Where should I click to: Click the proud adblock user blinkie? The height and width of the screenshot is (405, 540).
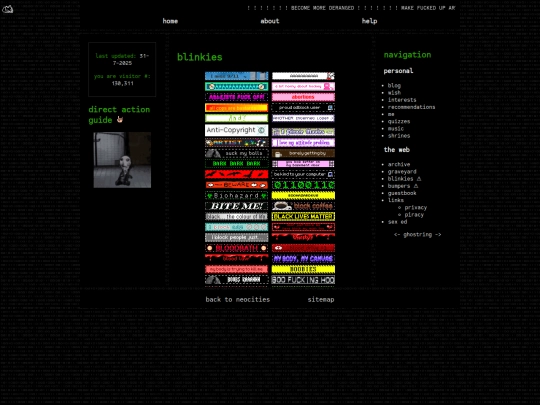click(303, 107)
